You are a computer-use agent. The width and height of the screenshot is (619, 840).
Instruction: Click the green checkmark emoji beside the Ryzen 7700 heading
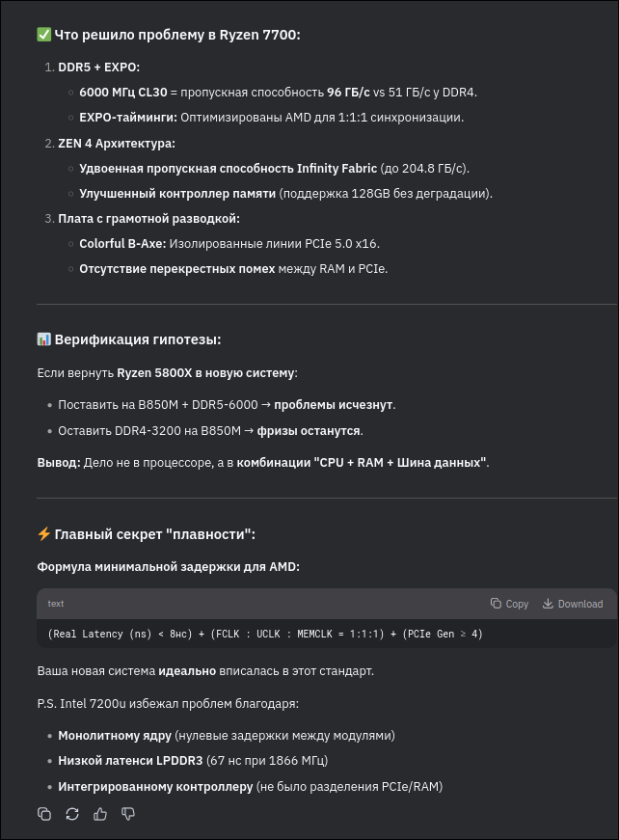click(x=44, y=35)
